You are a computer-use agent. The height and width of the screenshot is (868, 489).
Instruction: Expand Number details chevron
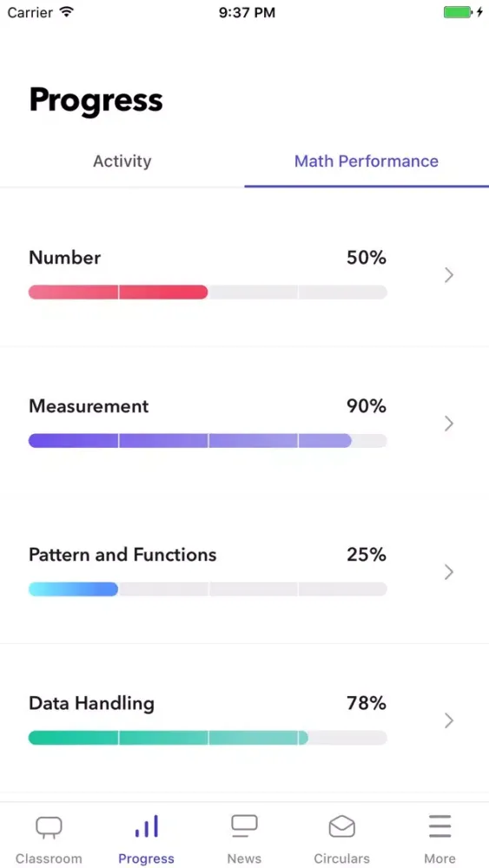point(449,275)
